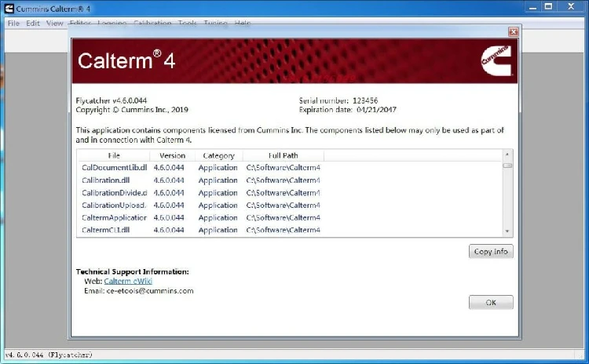Click full path of CaltermCLI.dll row
Viewport: 589px width, 364px height.
pos(284,230)
